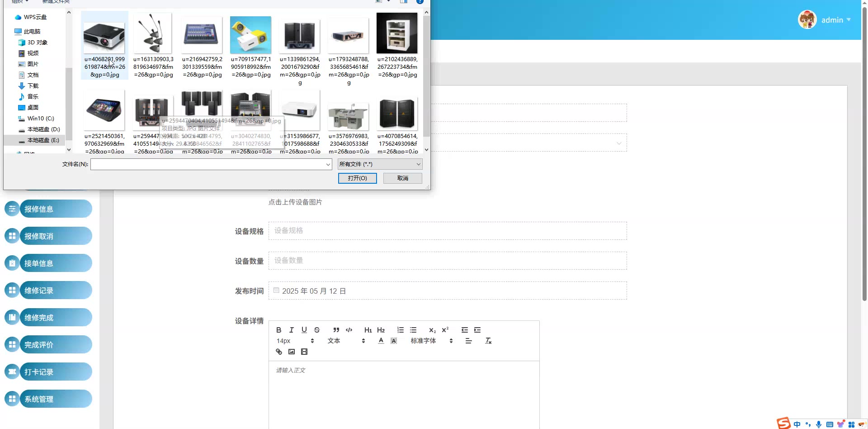Insert a code block in the editor
This screenshot has width=868, height=429.
[349, 330]
